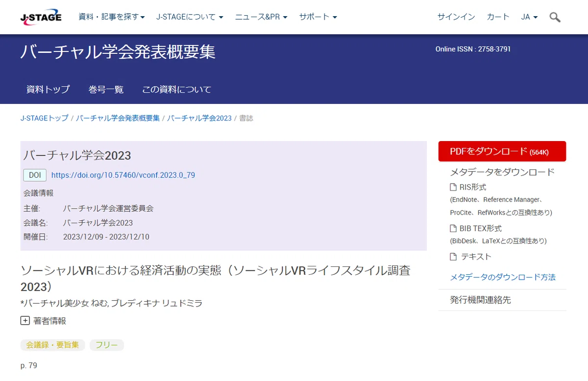Click the PDFをダウンロード button

coord(502,151)
